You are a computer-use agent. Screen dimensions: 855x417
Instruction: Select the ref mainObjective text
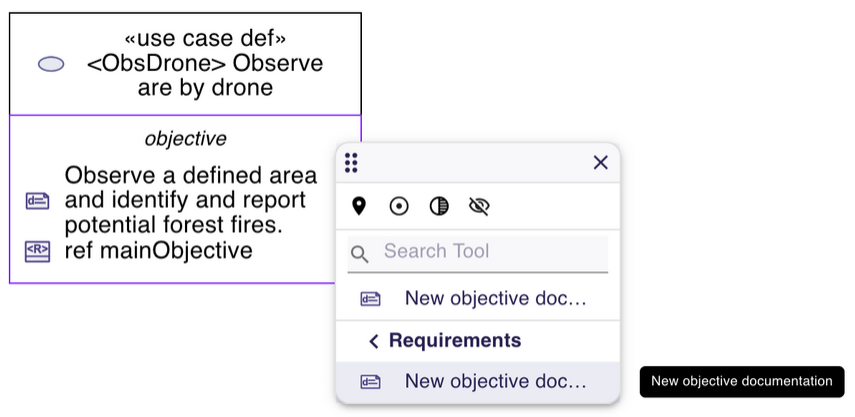point(158,250)
